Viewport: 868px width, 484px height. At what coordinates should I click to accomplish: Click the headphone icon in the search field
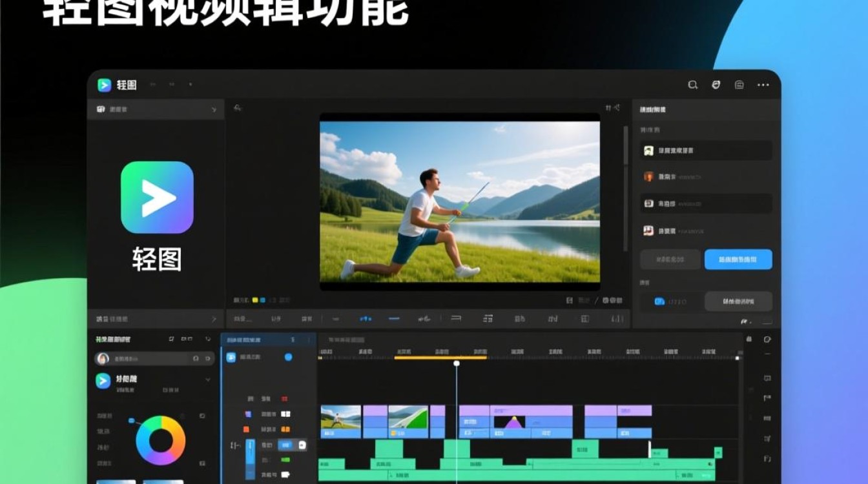tap(196, 358)
